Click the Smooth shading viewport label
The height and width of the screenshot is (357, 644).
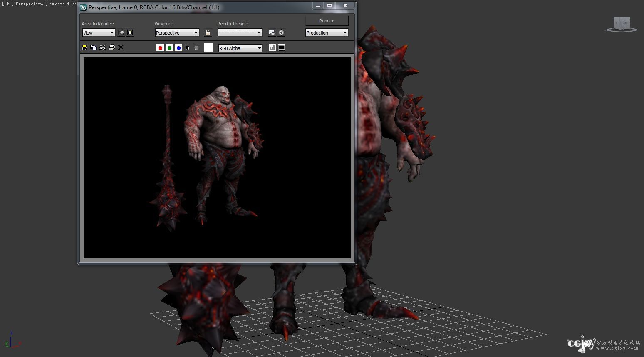tap(57, 4)
